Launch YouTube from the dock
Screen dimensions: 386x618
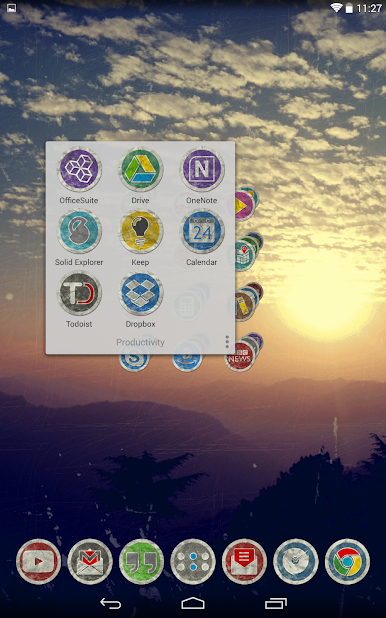(x=38, y=562)
